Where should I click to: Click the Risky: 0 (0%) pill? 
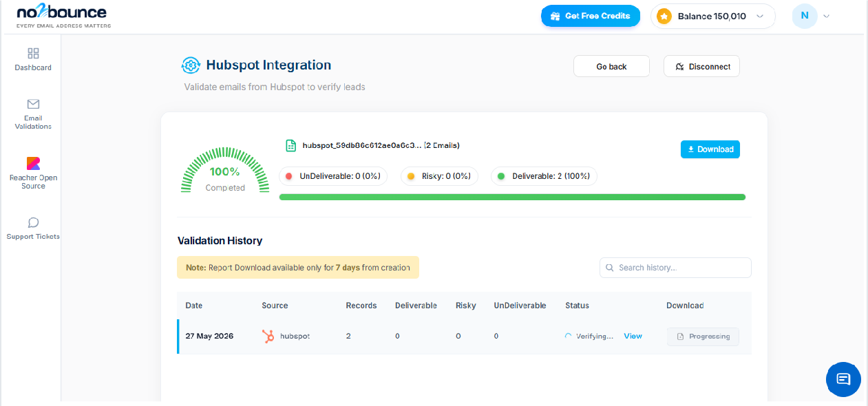pos(439,176)
